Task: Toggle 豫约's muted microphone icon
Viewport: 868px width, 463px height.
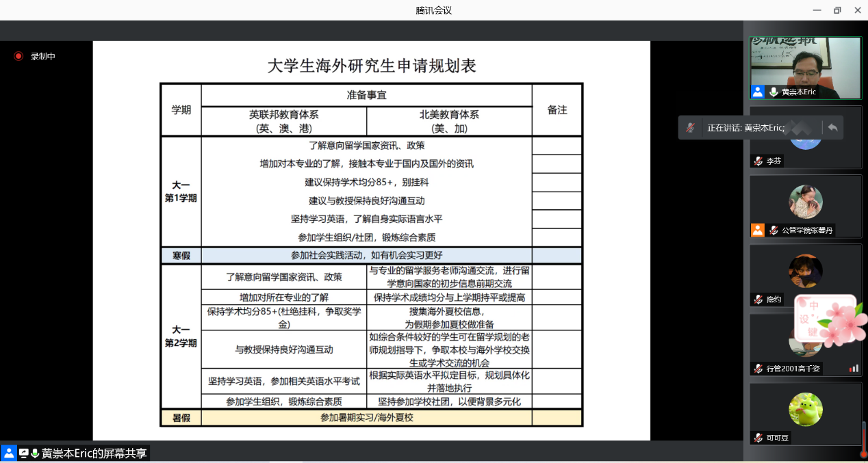Action: click(758, 300)
